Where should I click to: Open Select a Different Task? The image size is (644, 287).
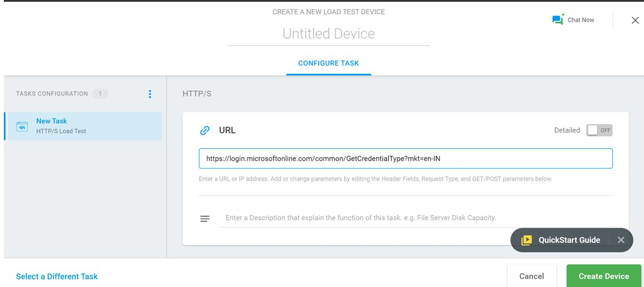click(x=56, y=276)
